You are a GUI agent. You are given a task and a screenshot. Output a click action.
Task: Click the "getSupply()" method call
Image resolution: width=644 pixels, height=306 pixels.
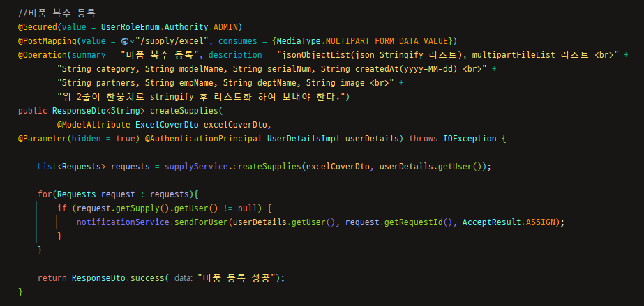click(x=142, y=208)
